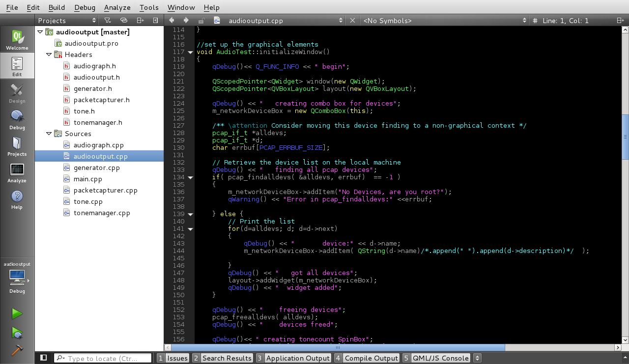This screenshot has height=364, width=629.
Task: Show the Application Output pane
Action: click(x=293, y=358)
